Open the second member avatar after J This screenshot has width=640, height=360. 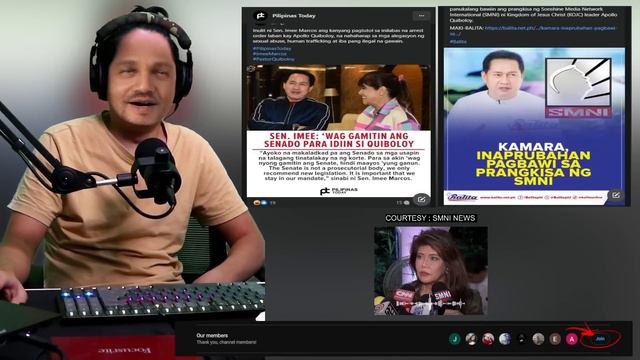(x=471, y=338)
